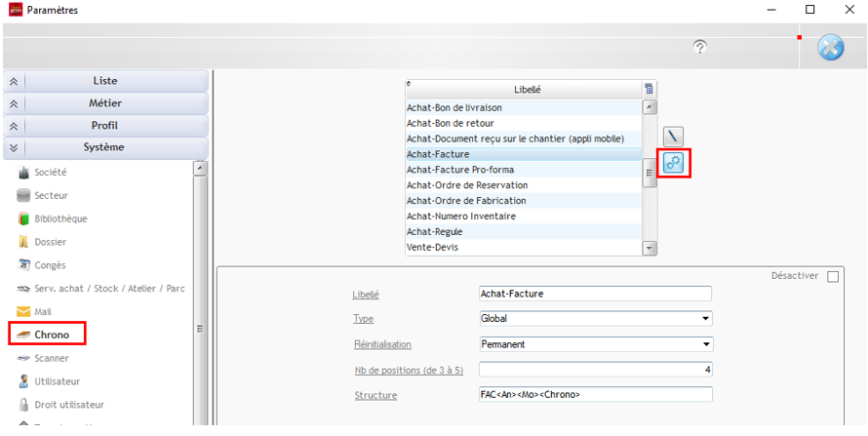The image size is (868, 436).
Task: Click the blue round close icon
Action: pyautogui.click(x=830, y=48)
